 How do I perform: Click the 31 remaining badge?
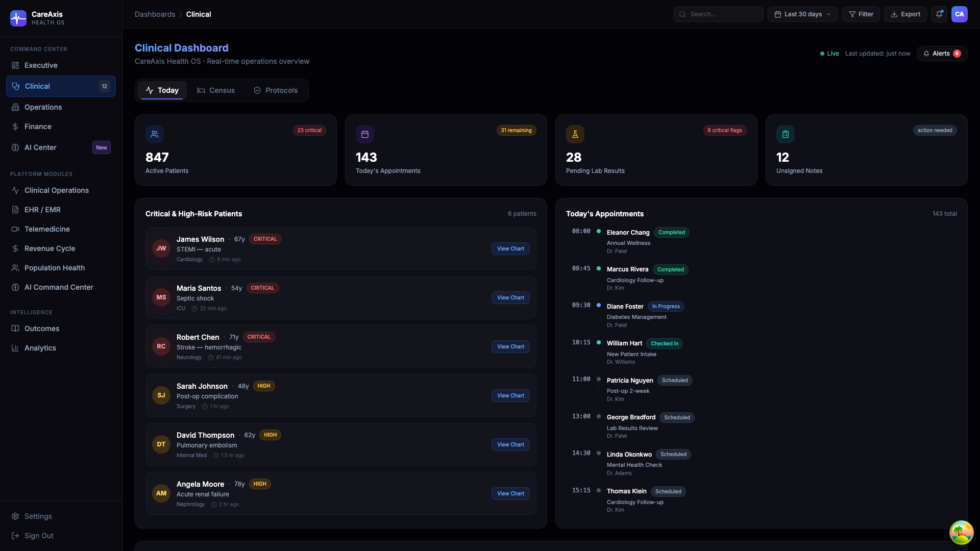516,130
